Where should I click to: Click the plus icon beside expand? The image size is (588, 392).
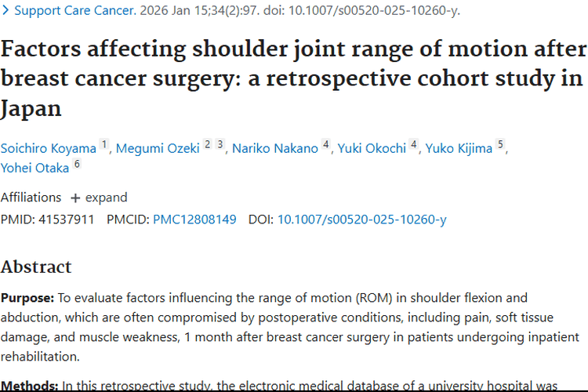click(75, 198)
